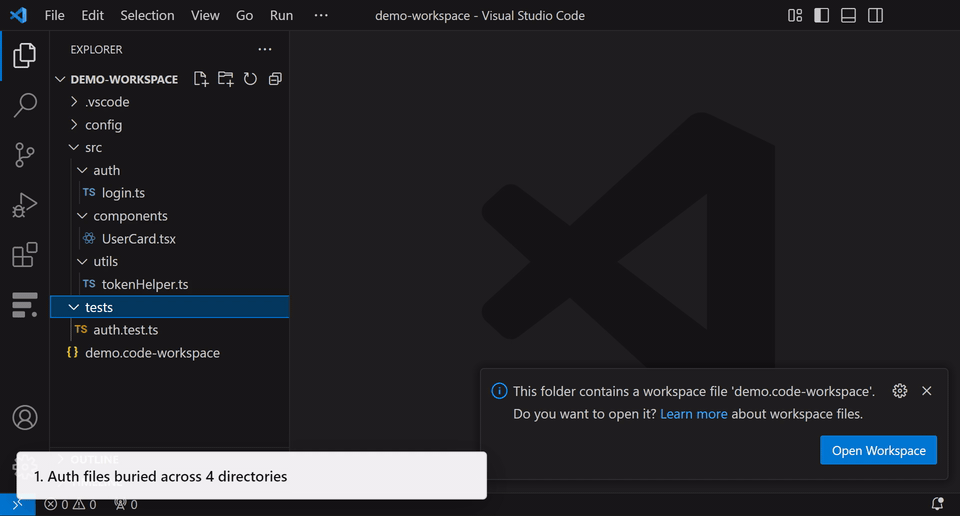
Task: Open the File menu
Action: coord(54,15)
